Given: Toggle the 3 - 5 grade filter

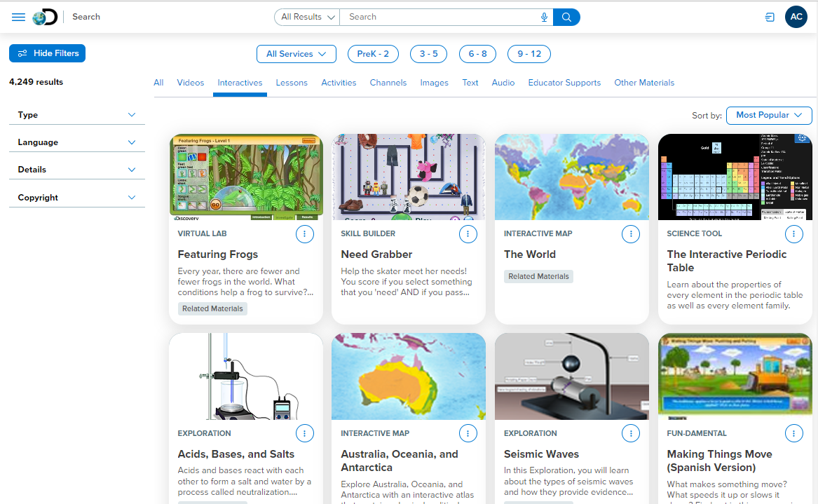Looking at the screenshot, I should 429,54.
